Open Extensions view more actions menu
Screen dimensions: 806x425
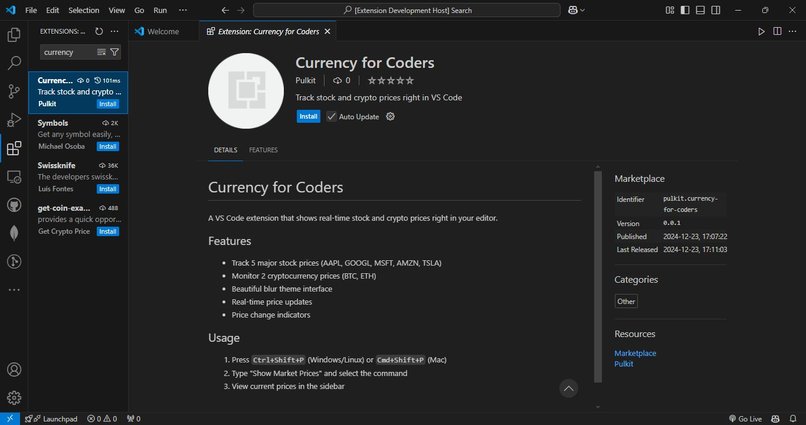[115, 31]
